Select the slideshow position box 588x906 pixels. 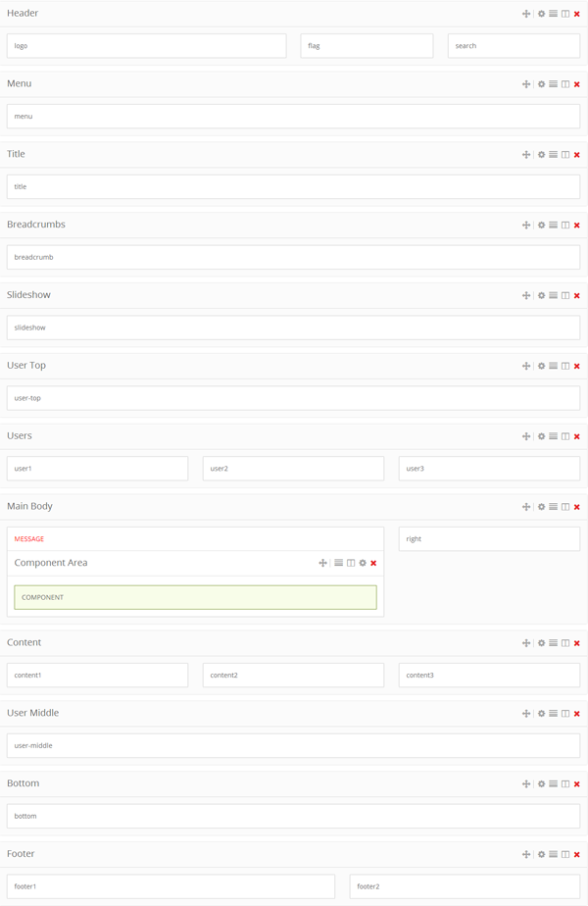tap(293, 327)
